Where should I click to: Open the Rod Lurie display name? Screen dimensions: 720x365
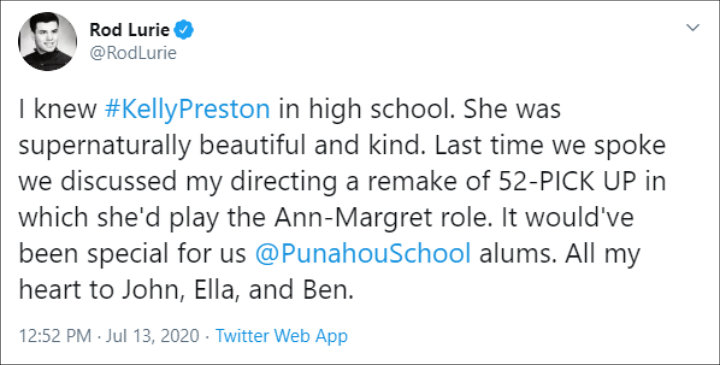pyautogui.click(x=129, y=30)
